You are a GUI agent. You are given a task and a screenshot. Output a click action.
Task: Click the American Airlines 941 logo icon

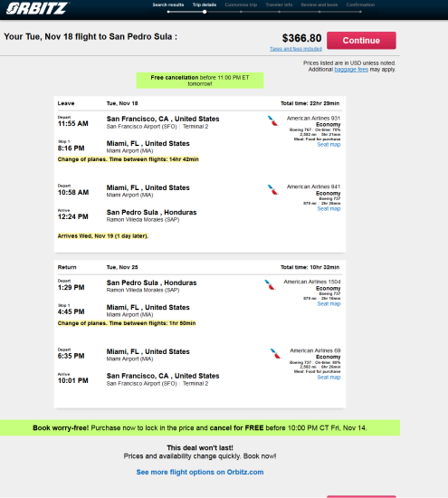coord(272,189)
